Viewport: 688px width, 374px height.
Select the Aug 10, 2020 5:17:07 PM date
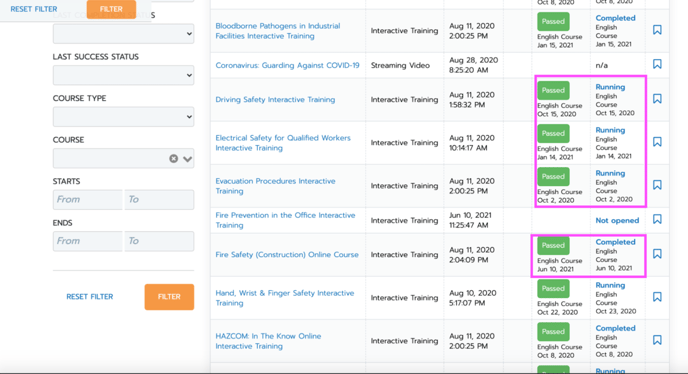(x=473, y=298)
